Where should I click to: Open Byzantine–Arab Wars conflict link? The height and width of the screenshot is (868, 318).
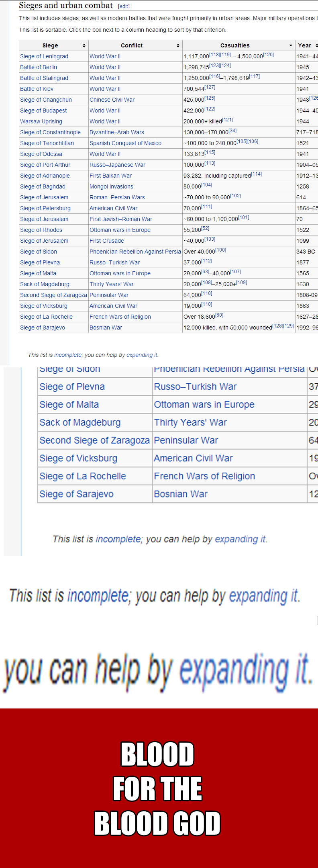click(117, 132)
